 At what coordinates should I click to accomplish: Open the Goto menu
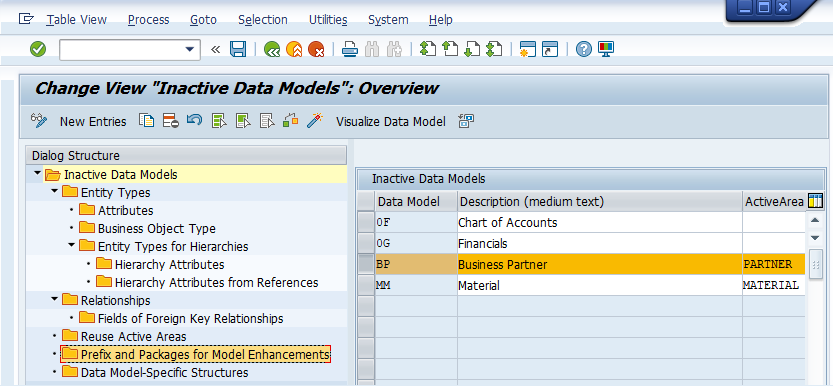(x=203, y=20)
